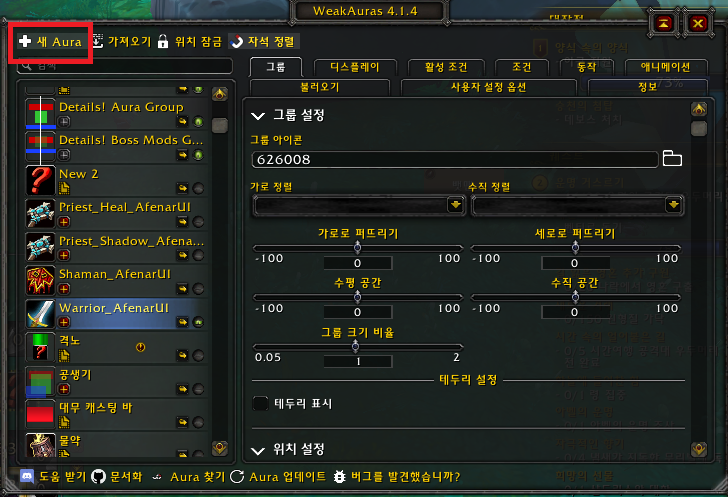Click the warning icon on 격노 row
Screen dimensions: 728x497
tap(140, 347)
